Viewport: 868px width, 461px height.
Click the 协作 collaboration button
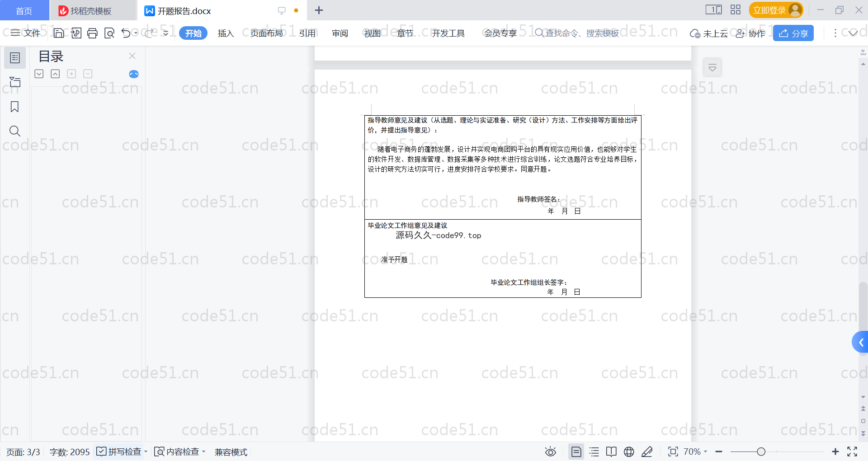click(x=750, y=33)
